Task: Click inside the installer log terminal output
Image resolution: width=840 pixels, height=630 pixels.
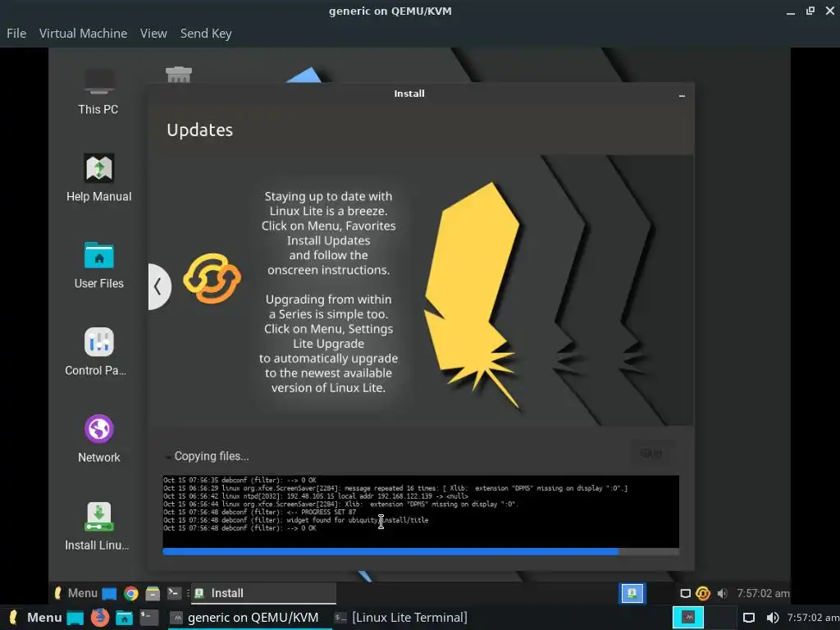Action: pos(421,511)
